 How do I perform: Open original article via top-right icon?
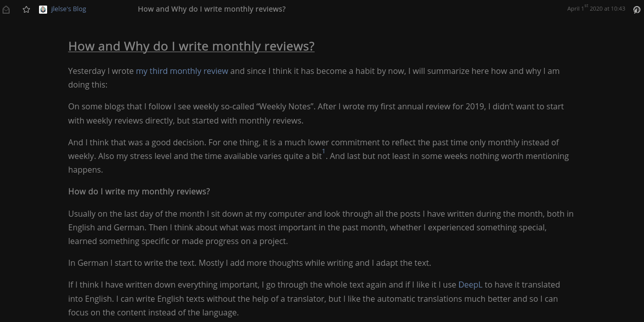(636, 9)
